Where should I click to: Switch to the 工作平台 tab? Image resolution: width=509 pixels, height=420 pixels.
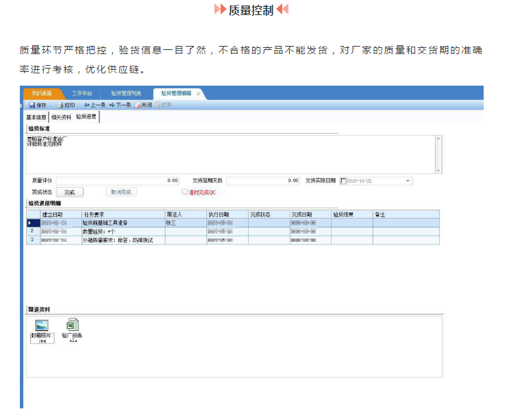[x=82, y=93]
